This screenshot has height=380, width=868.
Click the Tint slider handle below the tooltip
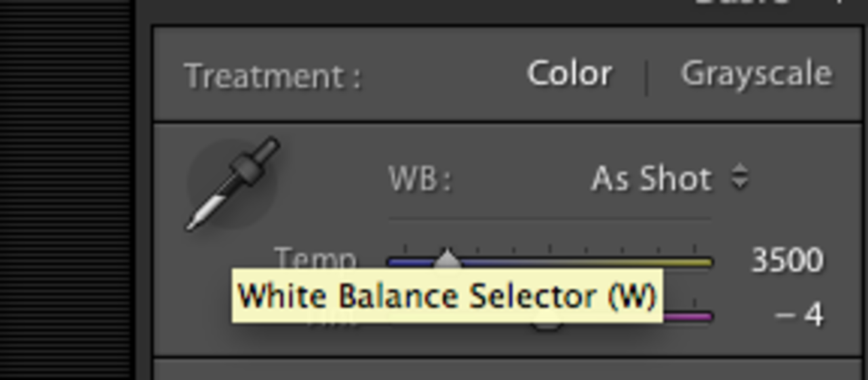[547, 326]
